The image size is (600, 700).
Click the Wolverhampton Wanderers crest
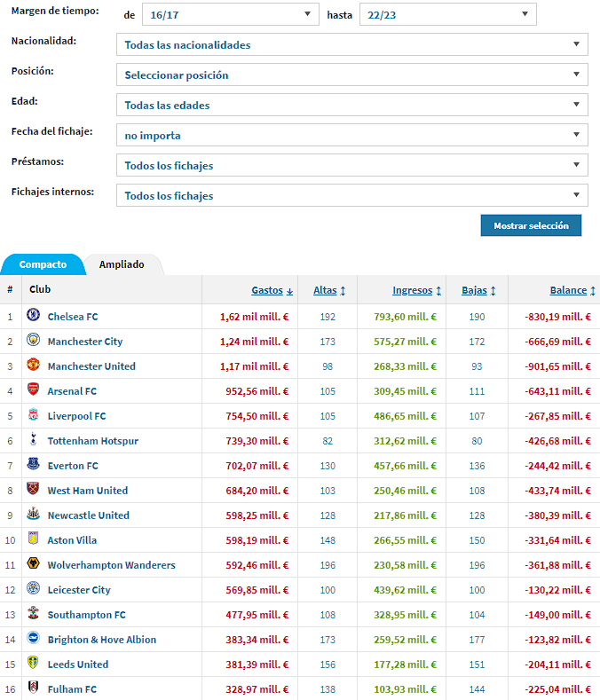[x=33, y=563]
